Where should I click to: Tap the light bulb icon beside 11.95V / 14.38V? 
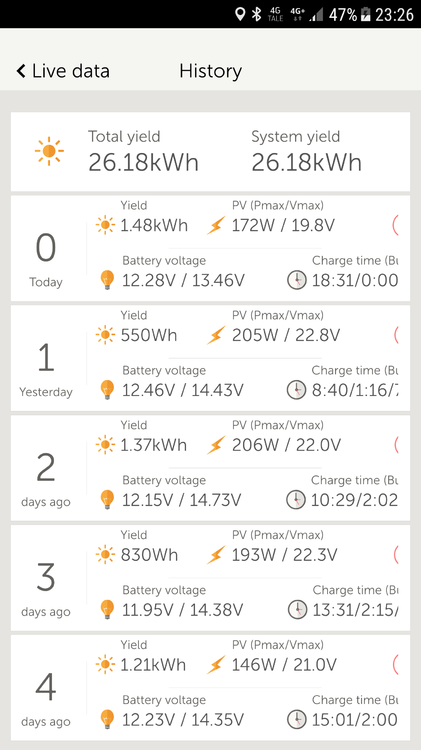pos(107,609)
